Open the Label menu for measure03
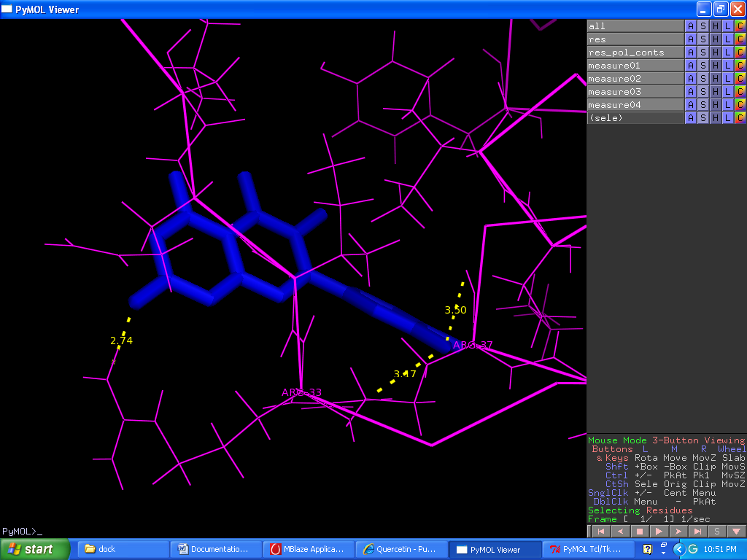Screen dimensions: 747x560 [x=727, y=92]
